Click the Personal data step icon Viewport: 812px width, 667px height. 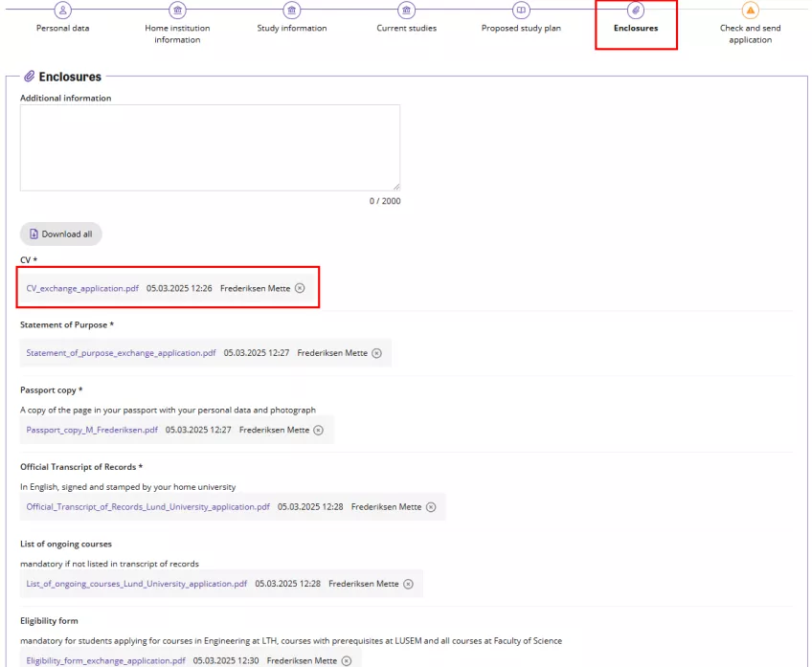[63, 11]
